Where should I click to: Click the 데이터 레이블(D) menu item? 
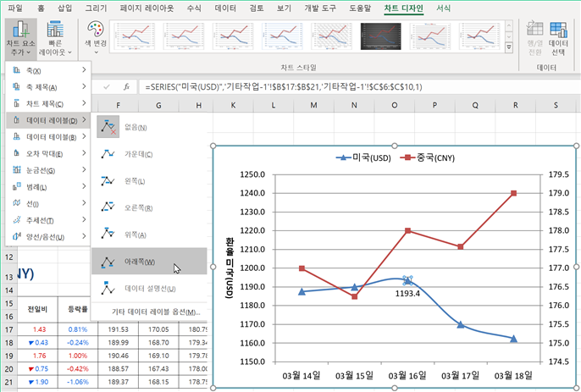point(48,120)
